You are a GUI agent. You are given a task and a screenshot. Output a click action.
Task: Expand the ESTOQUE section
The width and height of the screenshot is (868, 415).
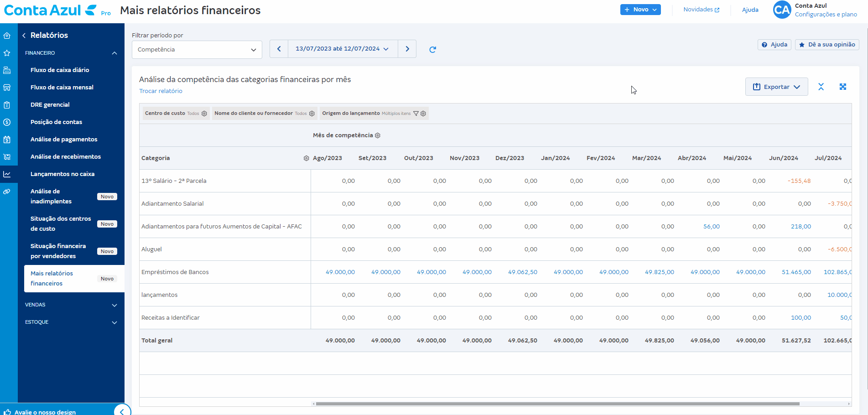click(x=71, y=322)
